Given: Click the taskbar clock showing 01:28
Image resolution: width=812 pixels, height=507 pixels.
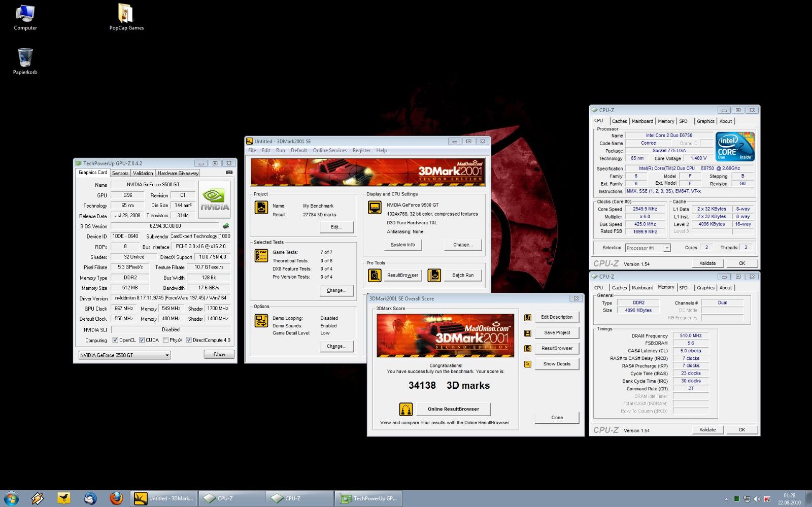Looking at the screenshot, I should (x=789, y=499).
